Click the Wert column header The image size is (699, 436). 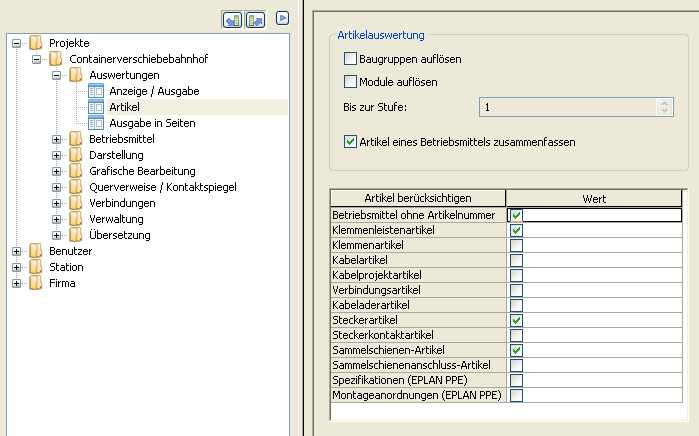click(594, 198)
